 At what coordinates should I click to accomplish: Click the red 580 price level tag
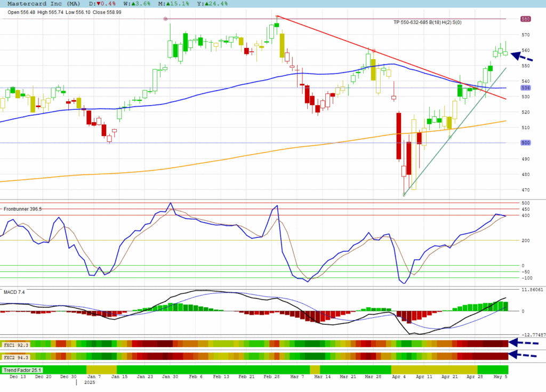tap(525, 19)
